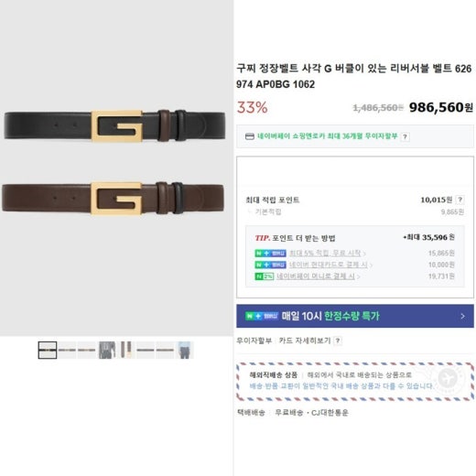Click the airplane stamp icon in overseas shipping notice
The height and width of the screenshot is (476, 476).
pos(448,379)
